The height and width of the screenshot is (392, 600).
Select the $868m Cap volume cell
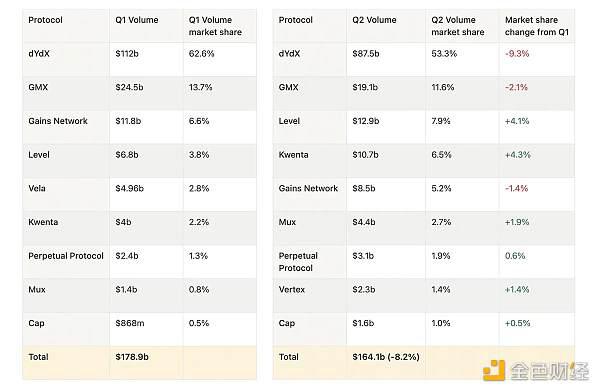pos(130,323)
